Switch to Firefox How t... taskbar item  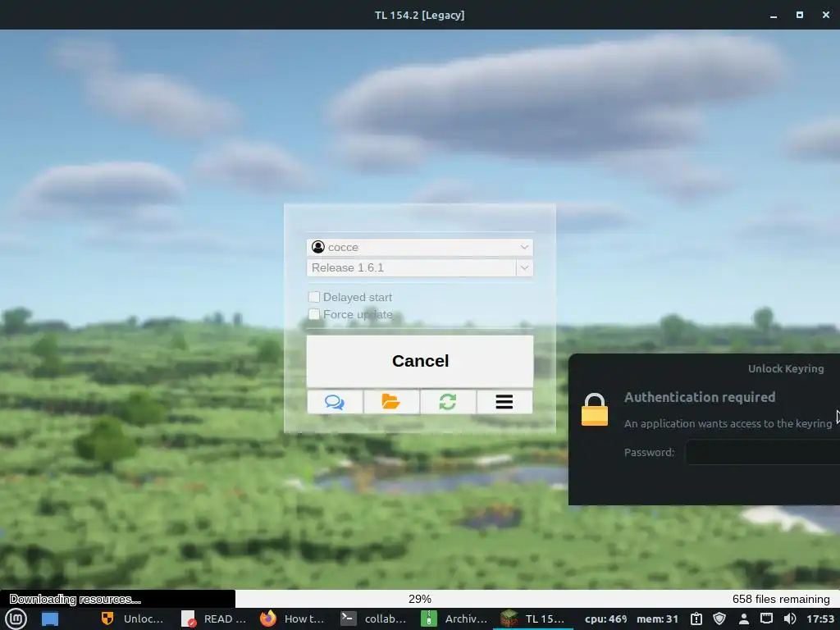click(x=293, y=619)
